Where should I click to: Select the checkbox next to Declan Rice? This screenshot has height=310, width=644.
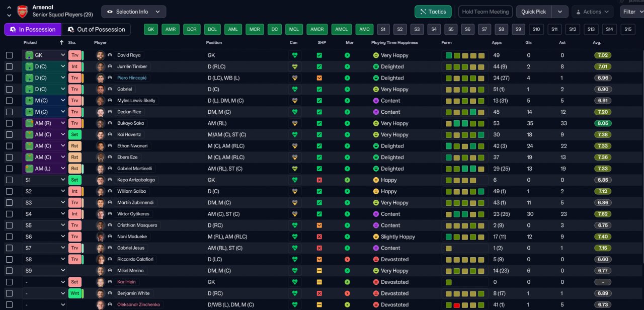(x=9, y=112)
